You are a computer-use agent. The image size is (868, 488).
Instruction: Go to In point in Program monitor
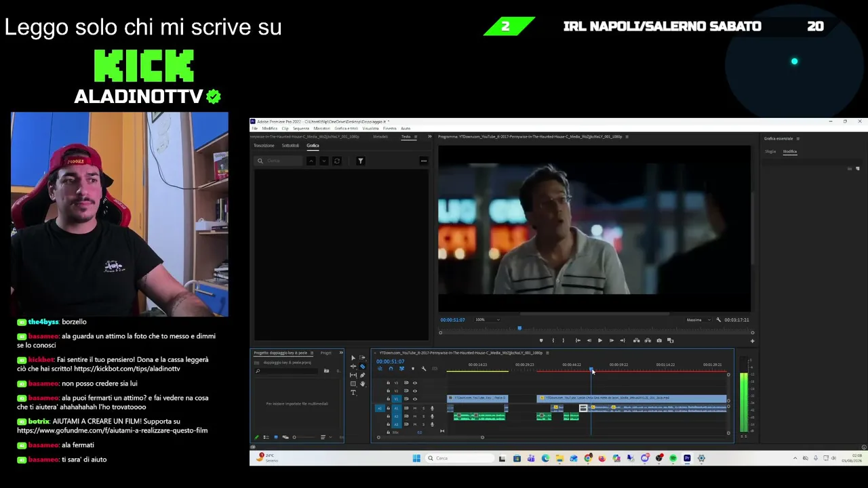point(577,340)
